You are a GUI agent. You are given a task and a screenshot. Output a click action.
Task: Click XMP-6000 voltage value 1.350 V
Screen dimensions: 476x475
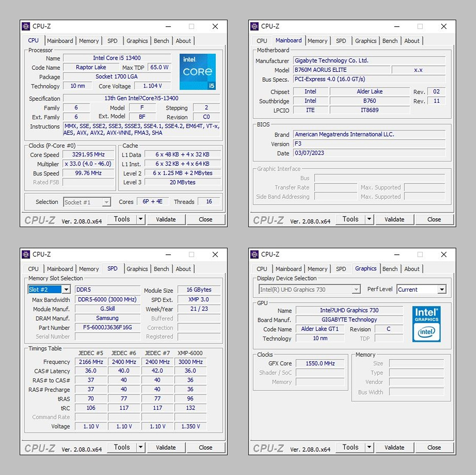[x=190, y=426]
